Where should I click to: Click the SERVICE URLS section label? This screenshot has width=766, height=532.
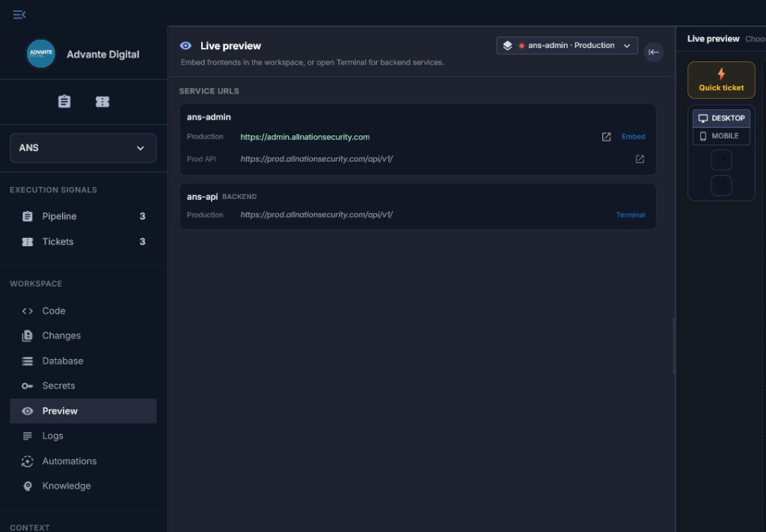coord(209,91)
